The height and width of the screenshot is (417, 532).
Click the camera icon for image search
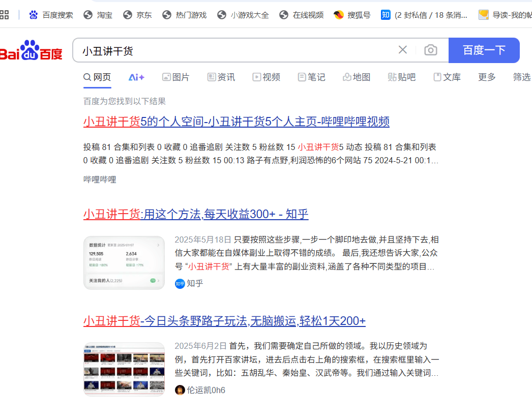(x=430, y=50)
